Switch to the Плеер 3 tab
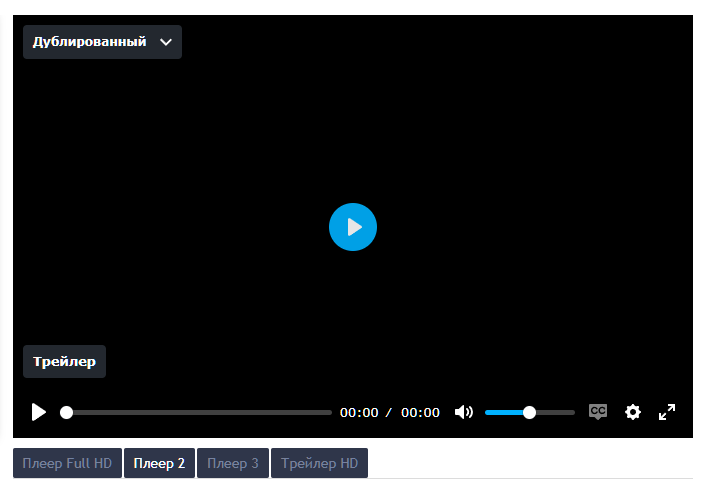Screen dimensions: 721x480 (x=233, y=463)
